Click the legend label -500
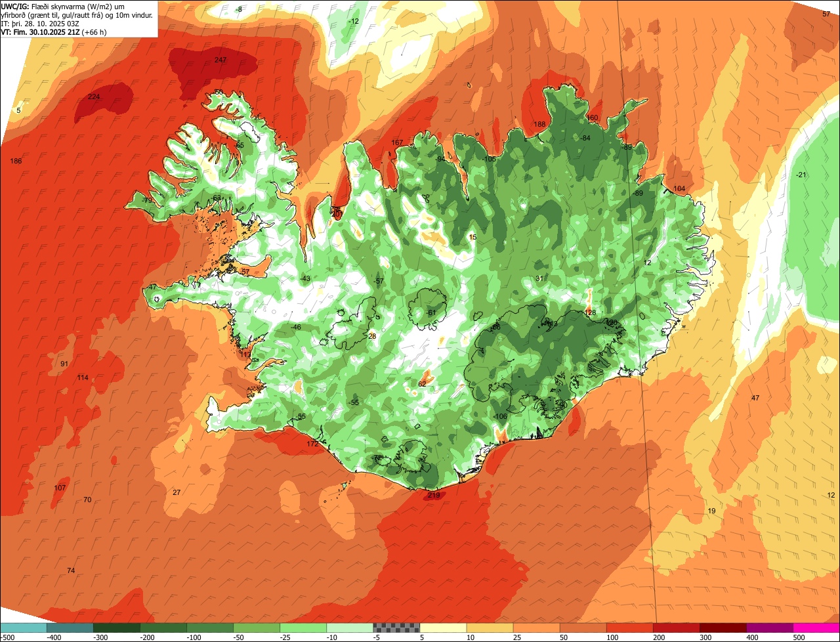The height and width of the screenshot is (642, 840). pyautogui.click(x=7, y=637)
